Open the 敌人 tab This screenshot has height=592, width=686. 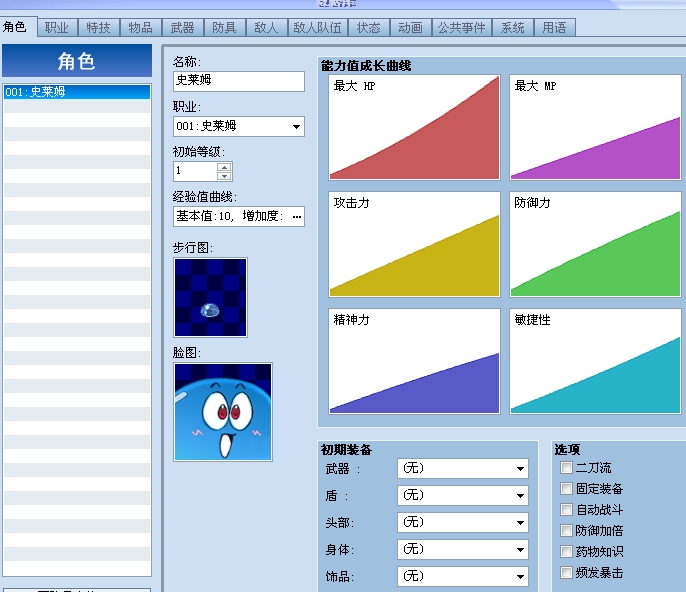[x=266, y=28]
